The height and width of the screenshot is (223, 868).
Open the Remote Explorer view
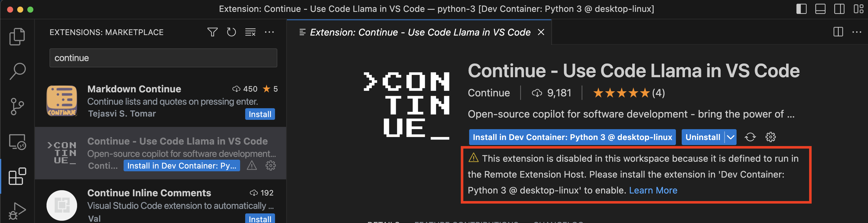17,141
